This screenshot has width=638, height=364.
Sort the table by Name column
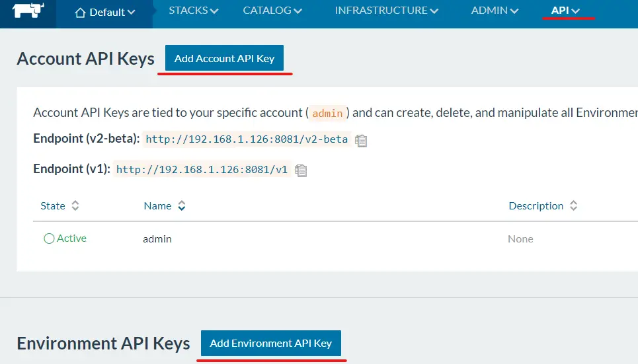[x=165, y=206]
